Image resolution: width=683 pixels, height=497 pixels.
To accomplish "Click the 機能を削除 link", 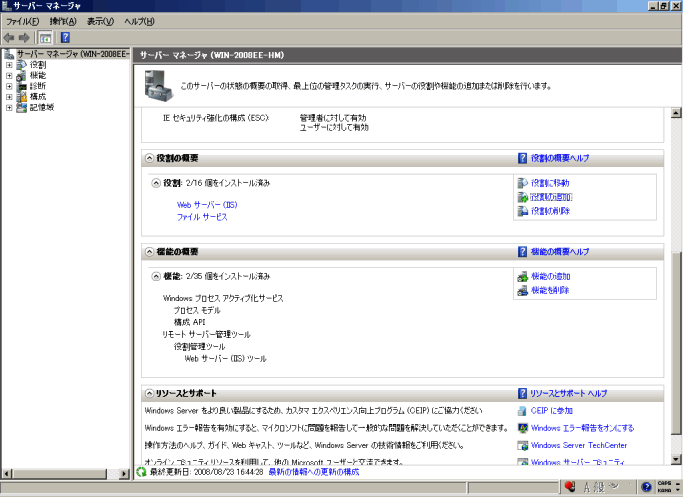I will point(550,291).
